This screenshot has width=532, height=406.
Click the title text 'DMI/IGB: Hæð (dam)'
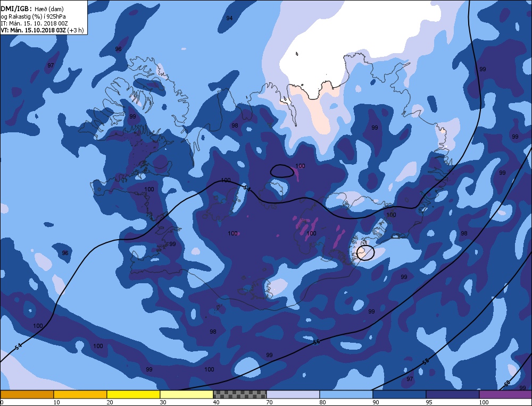point(32,9)
